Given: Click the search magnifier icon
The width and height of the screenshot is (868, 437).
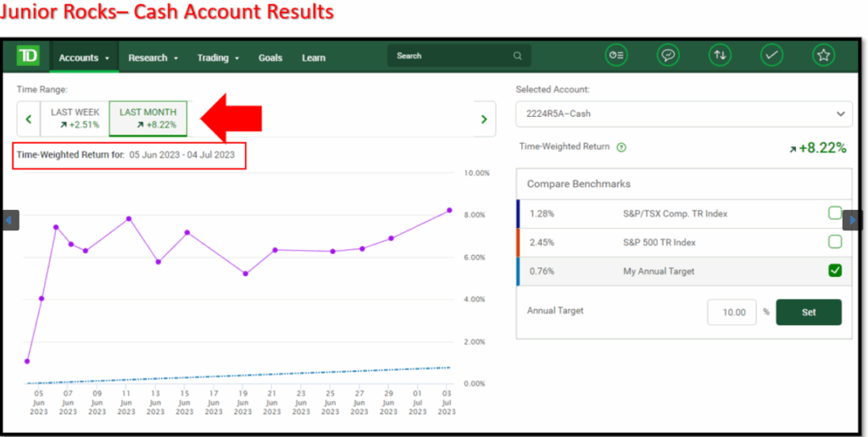Looking at the screenshot, I should pyautogui.click(x=517, y=57).
